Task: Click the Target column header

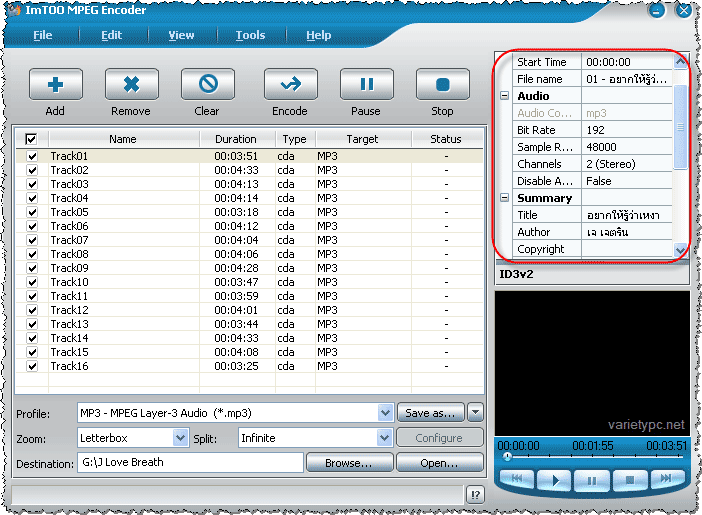Action: tap(363, 139)
